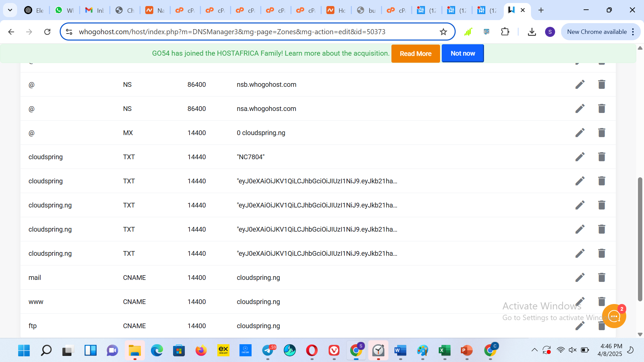This screenshot has width=644, height=362.
Task: Edit the "NC7804" TXT record
Action: [580, 157]
